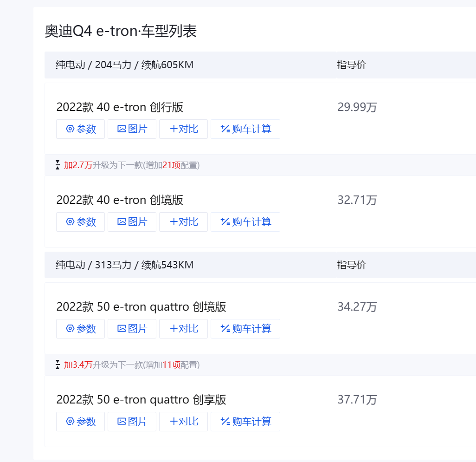Click the 纯电动 / 204马力 / 续航605KM header
This screenshot has height=462, width=476.
124,65
